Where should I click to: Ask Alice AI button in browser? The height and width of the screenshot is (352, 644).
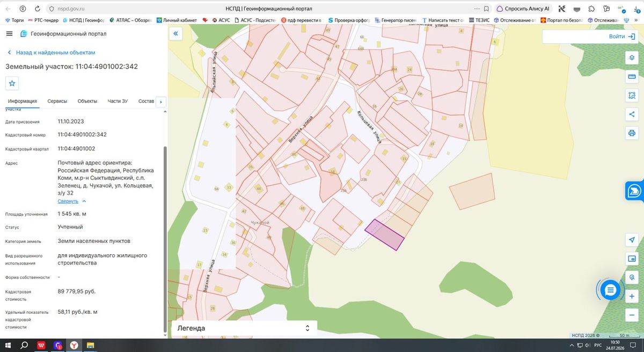pyautogui.click(x=523, y=9)
